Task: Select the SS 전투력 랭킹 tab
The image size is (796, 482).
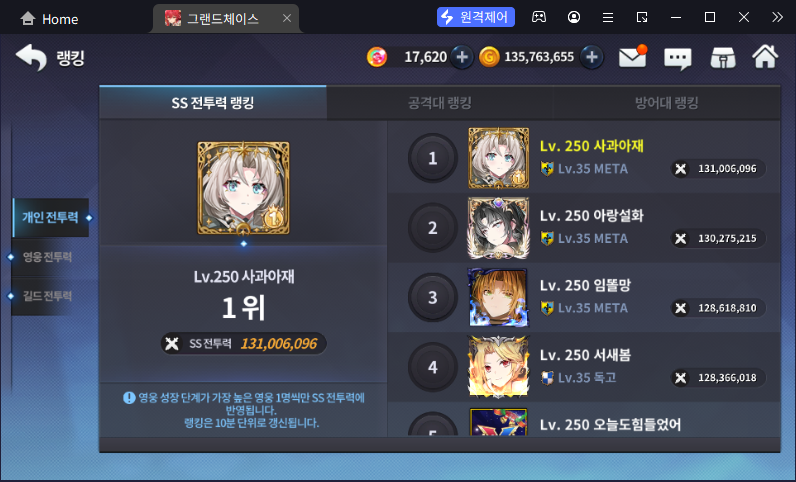Action: click(x=213, y=103)
